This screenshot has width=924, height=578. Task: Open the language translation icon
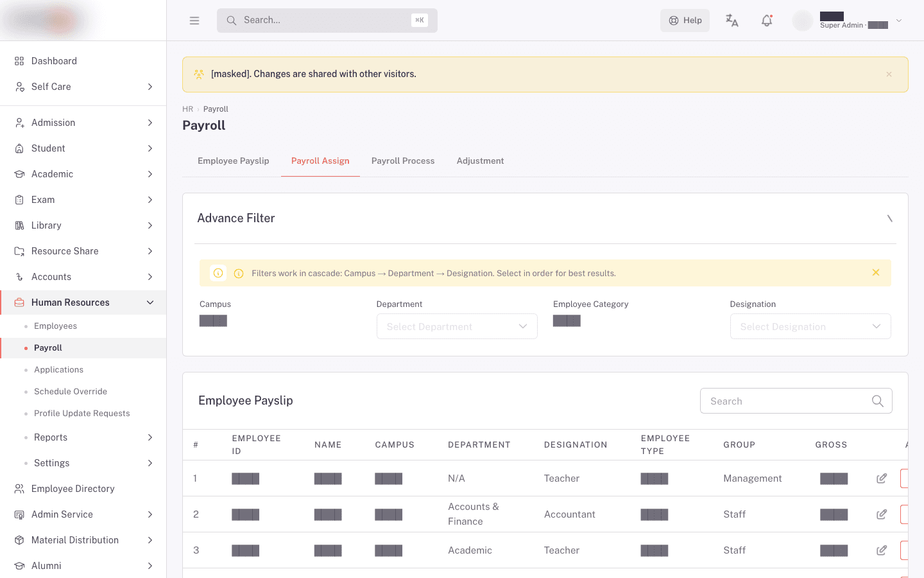(732, 21)
